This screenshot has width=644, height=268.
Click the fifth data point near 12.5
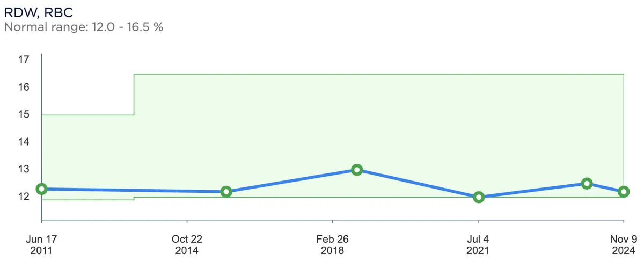click(587, 184)
